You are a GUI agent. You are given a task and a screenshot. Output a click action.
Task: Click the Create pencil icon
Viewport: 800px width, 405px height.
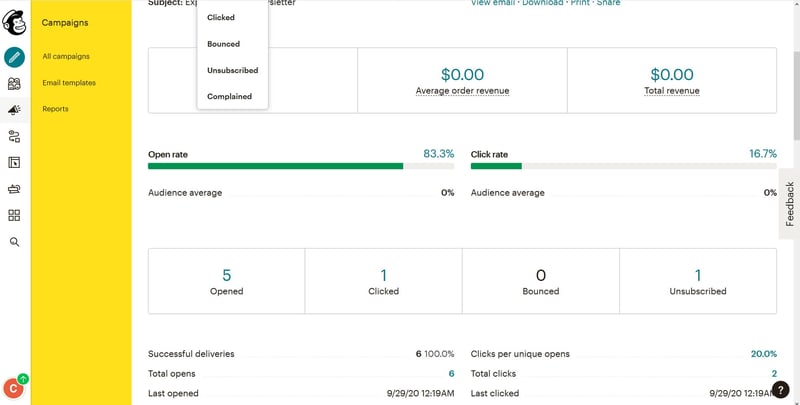(x=15, y=57)
